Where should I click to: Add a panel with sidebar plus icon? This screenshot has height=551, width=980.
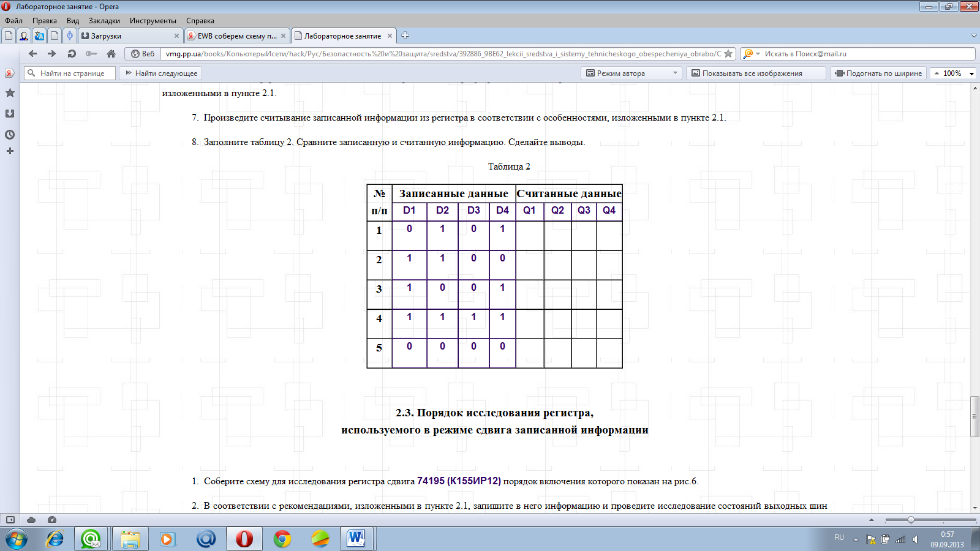[10, 151]
